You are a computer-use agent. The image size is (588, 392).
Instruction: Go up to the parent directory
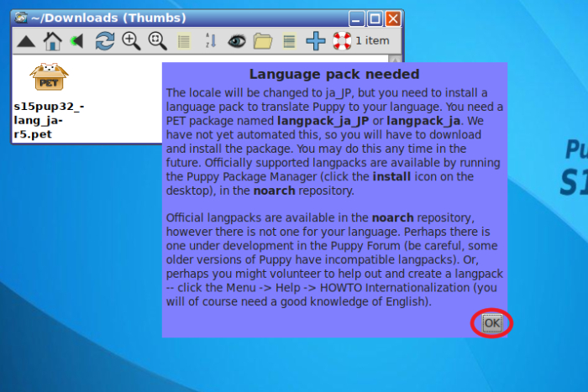point(26,41)
